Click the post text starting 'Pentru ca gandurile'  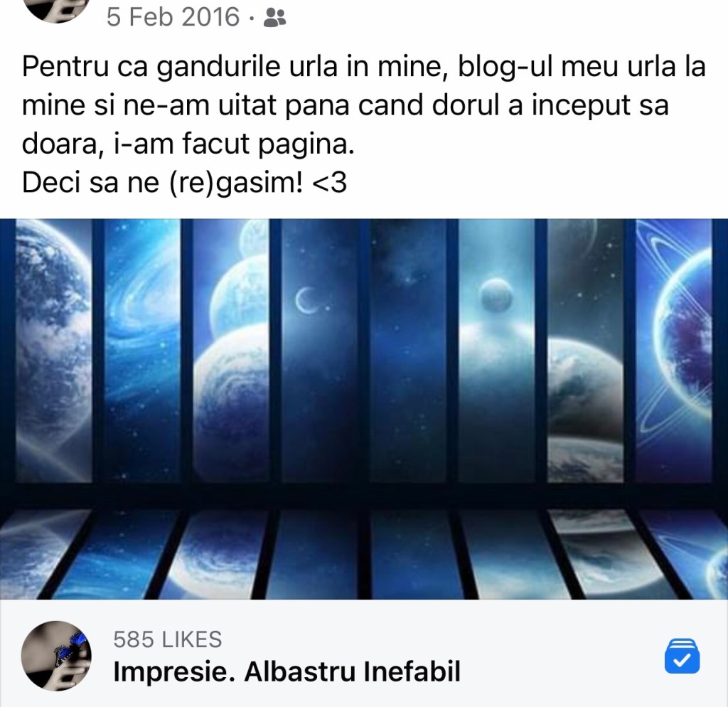coord(364,105)
